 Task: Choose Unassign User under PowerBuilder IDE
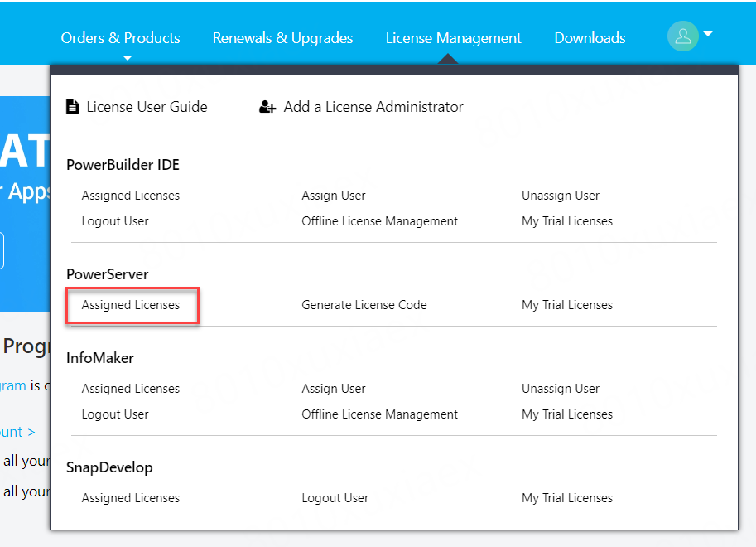(x=561, y=196)
